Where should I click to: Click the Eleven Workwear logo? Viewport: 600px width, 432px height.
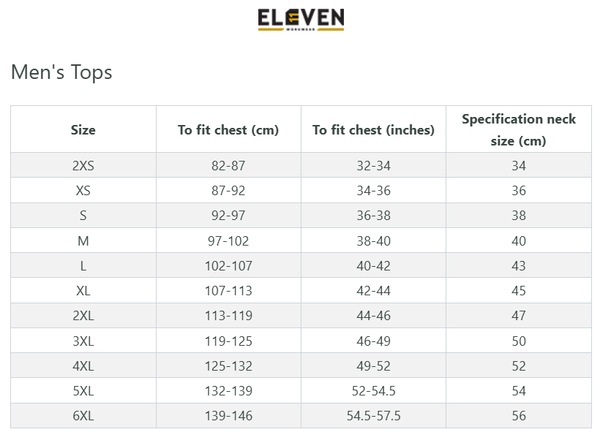(x=301, y=20)
